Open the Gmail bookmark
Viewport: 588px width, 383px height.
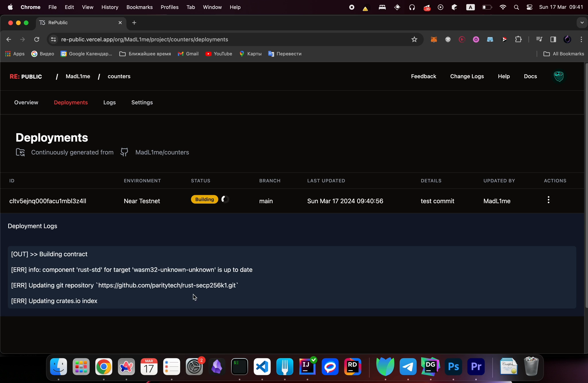pos(188,54)
